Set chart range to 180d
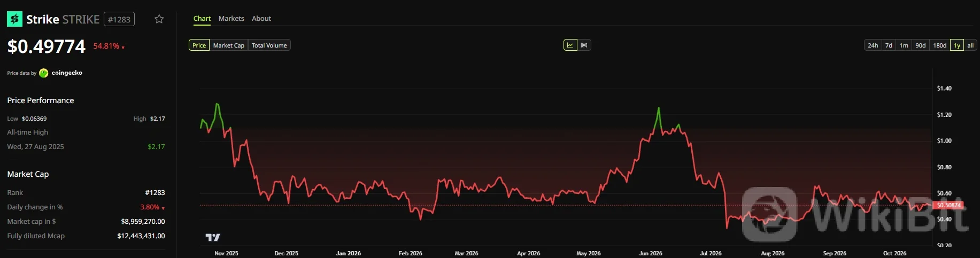Screen dimensions: 980x258 (940, 45)
